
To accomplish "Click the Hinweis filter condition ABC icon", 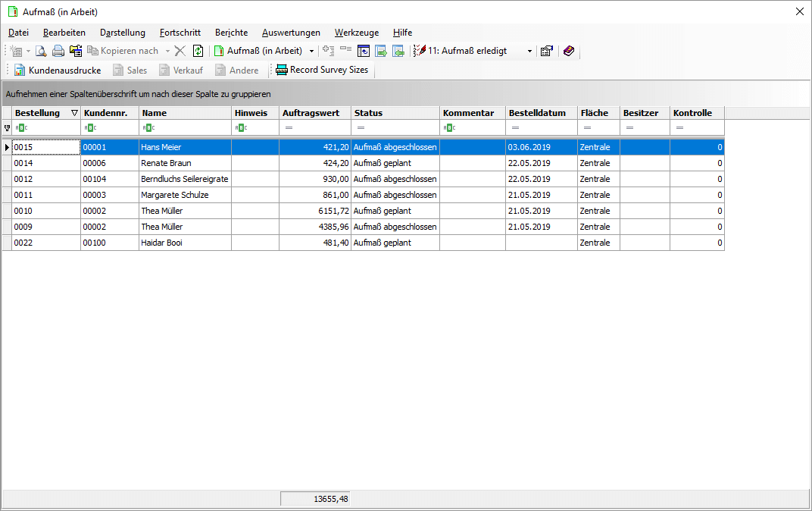I will pyautogui.click(x=241, y=128).
